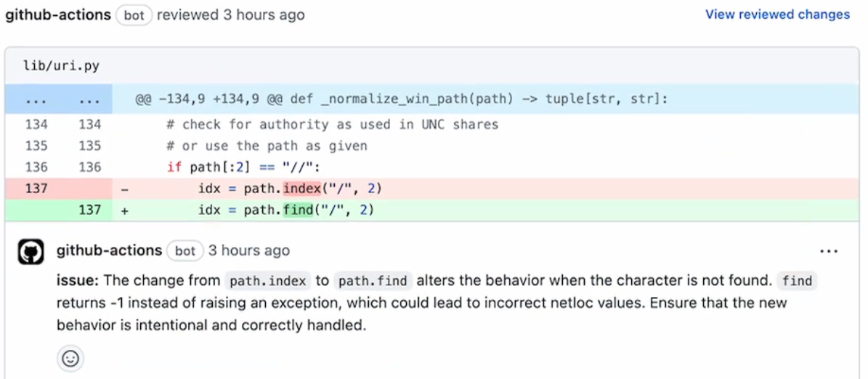Click the reviewed 3 hours ago timestamp
Image resolution: width=868 pixels, height=379 pixels.
tap(231, 15)
